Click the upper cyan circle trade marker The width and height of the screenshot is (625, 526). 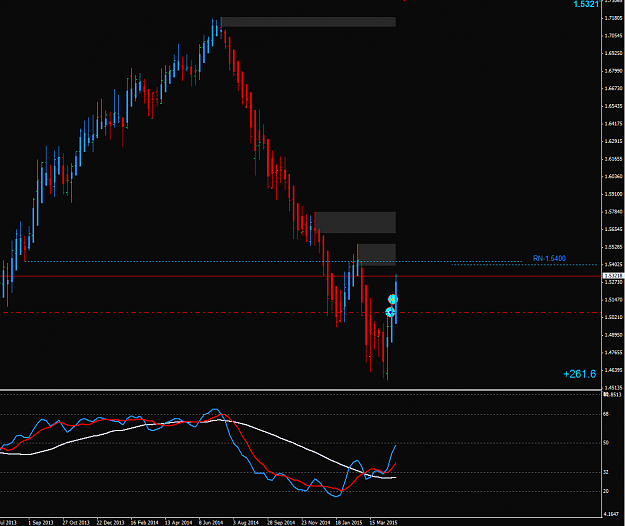393,299
